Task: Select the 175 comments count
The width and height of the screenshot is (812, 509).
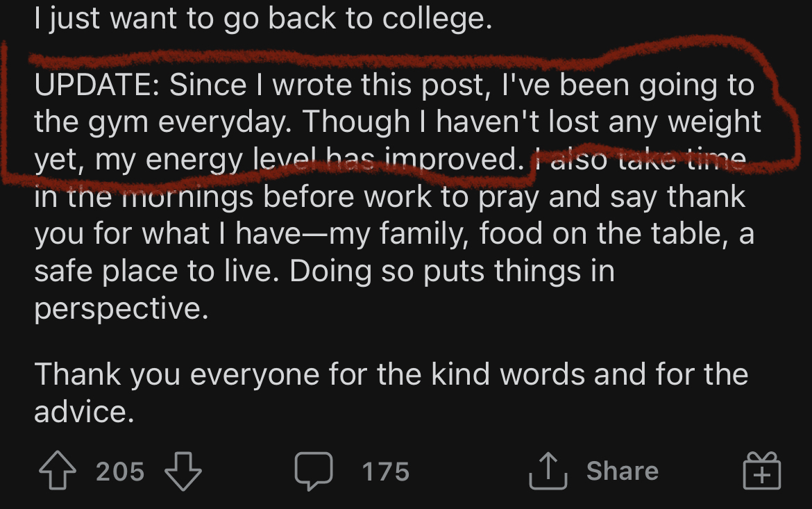Action: [x=386, y=472]
